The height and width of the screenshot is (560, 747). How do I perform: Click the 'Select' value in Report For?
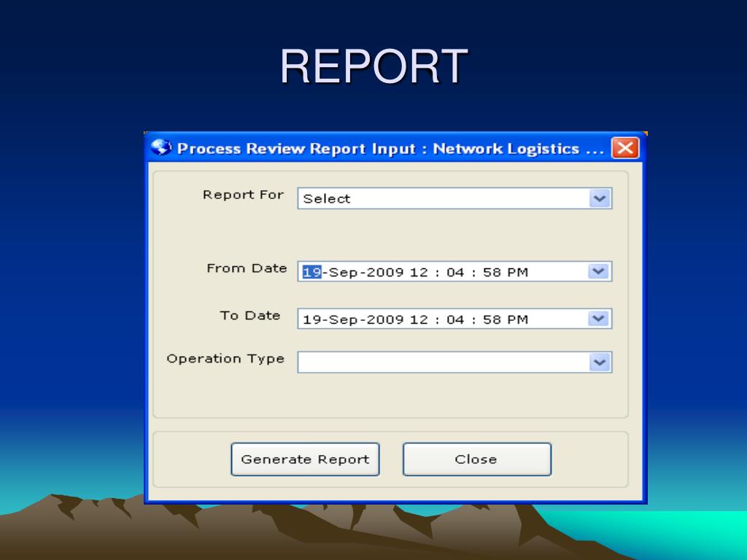(x=326, y=198)
